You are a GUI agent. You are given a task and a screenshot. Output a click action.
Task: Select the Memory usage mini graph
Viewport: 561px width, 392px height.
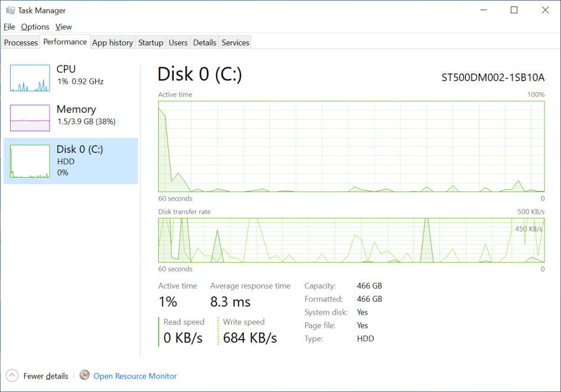click(30, 118)
